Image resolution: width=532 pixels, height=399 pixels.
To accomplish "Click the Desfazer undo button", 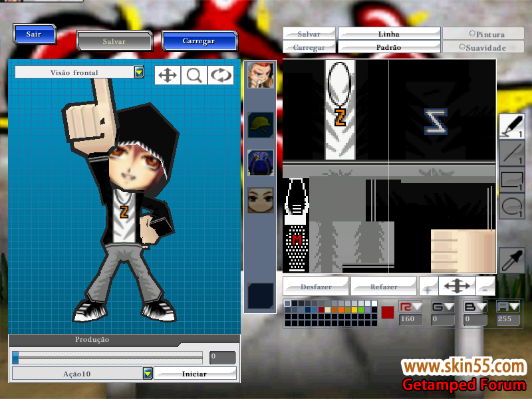I will pos(316,287).
